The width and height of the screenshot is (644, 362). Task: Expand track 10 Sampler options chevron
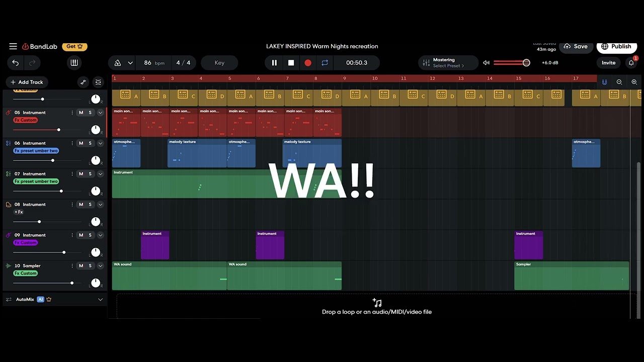click(x=100, y=266)
